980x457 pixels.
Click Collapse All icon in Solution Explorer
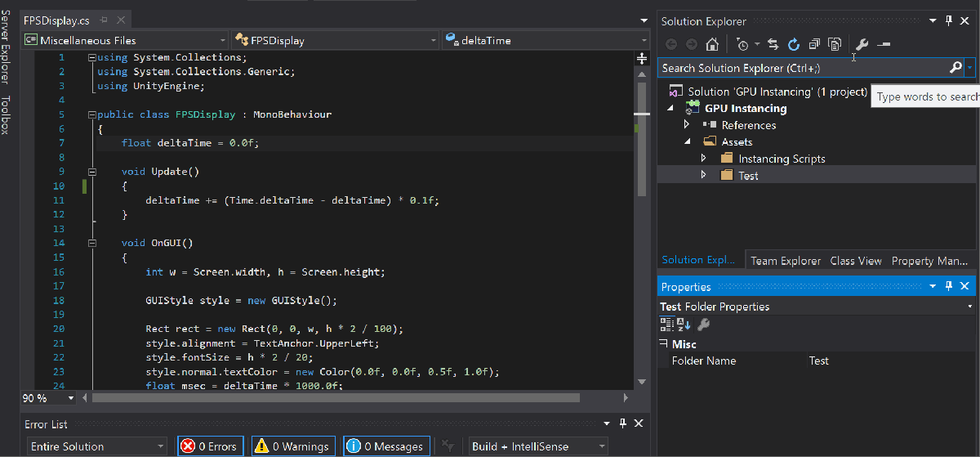point(814,44)
